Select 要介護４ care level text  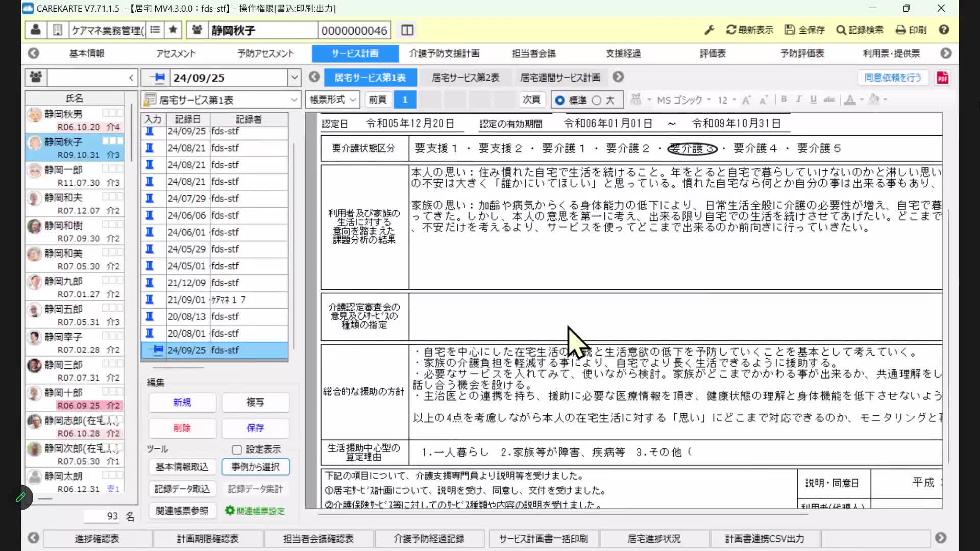click(x=755, y=148)
